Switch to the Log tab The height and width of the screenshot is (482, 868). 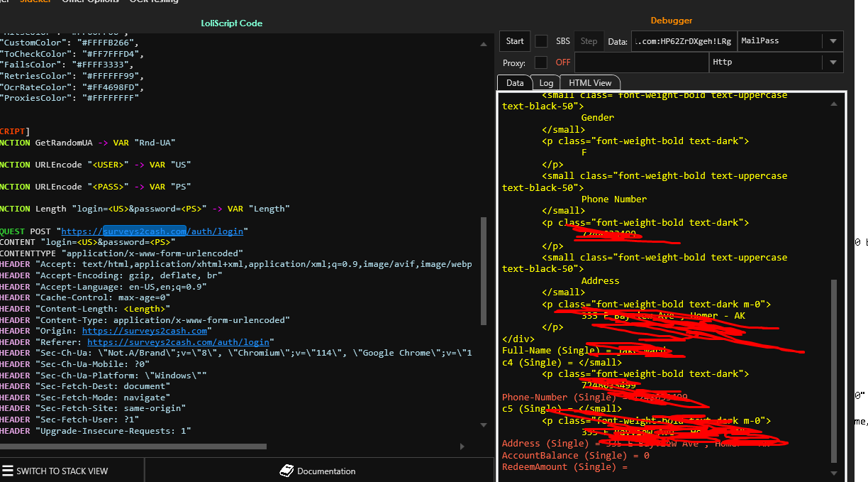click(x=546, y=83)
